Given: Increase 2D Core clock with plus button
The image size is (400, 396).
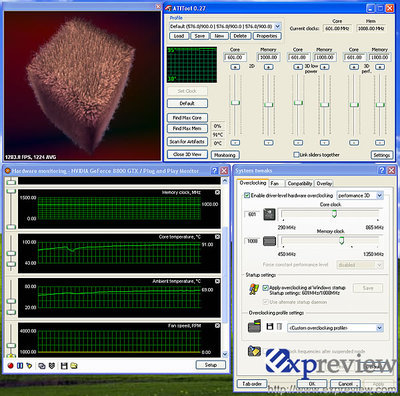Looking at the screenshot, I should pos(235,67).
